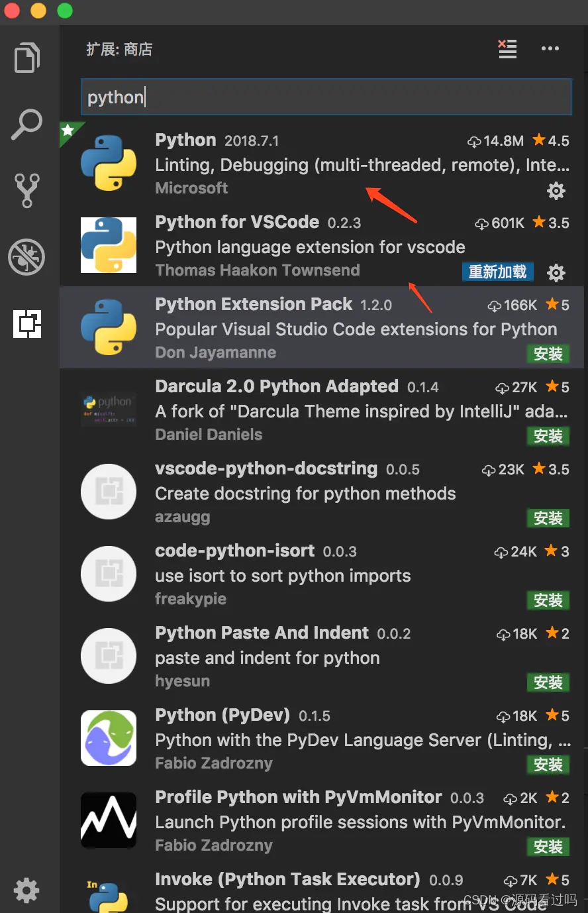Install Python Extension Pack

(x=548, y=354)
